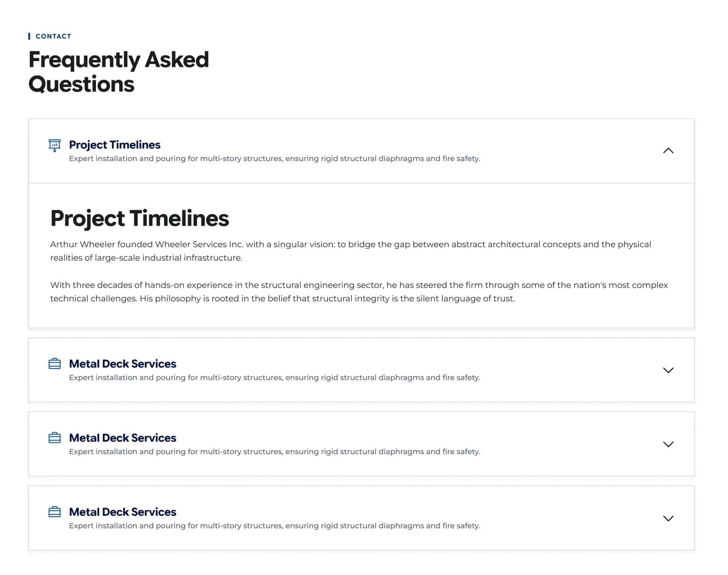
Task: Expand the second Metal Deck Services chevron
Action: click(x=668, y=444)
